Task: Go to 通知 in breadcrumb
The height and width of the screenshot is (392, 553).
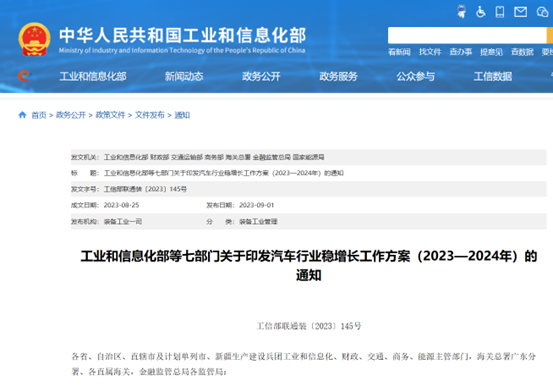Action: click(x=182, y=115)
